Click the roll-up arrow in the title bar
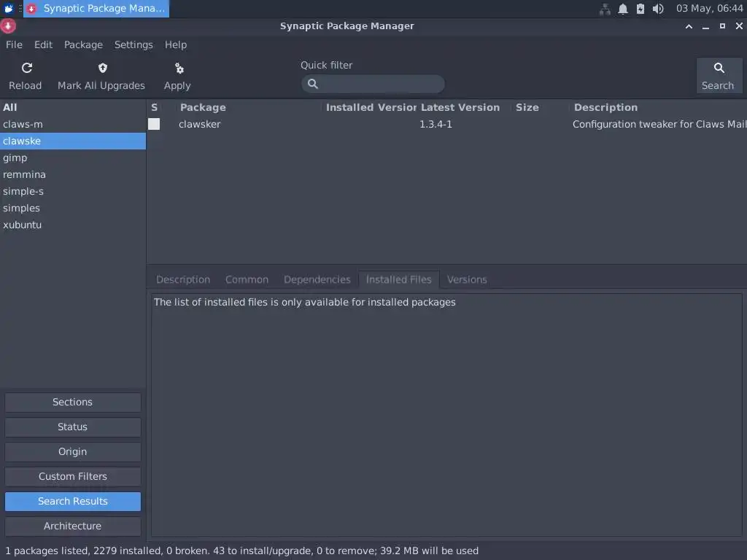Viewport: 747px width, 560px height. (x=689, y=26)
